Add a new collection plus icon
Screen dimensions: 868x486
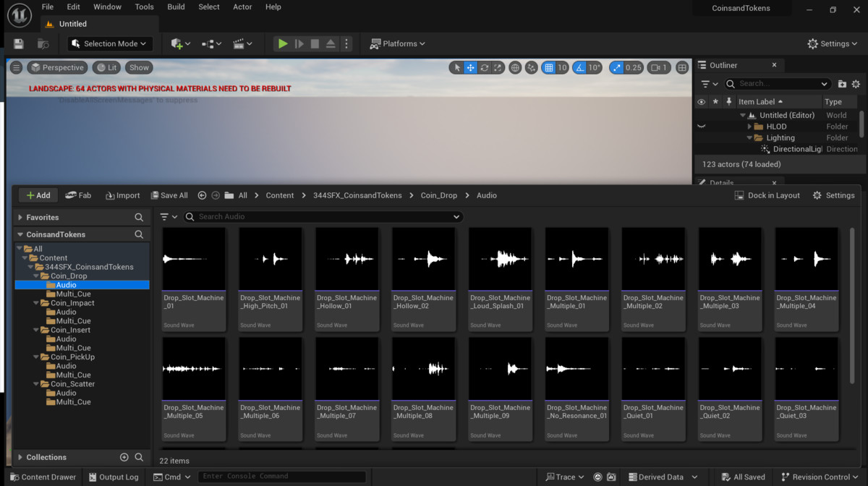point(124,457)
